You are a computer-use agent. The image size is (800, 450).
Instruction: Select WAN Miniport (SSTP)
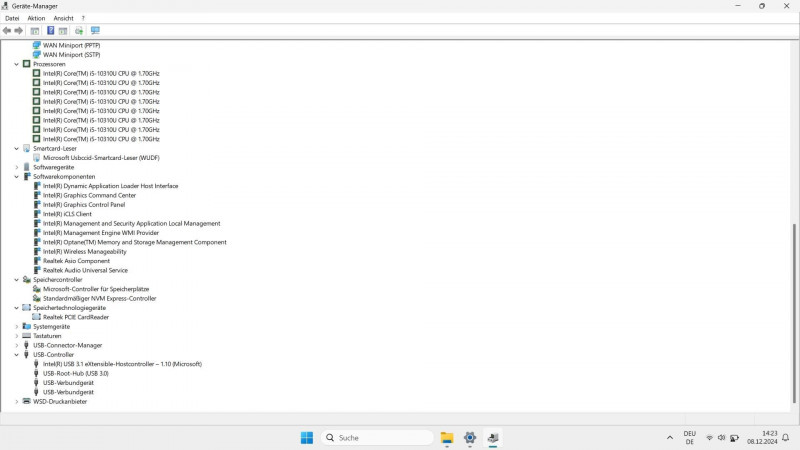coord(71,55)
